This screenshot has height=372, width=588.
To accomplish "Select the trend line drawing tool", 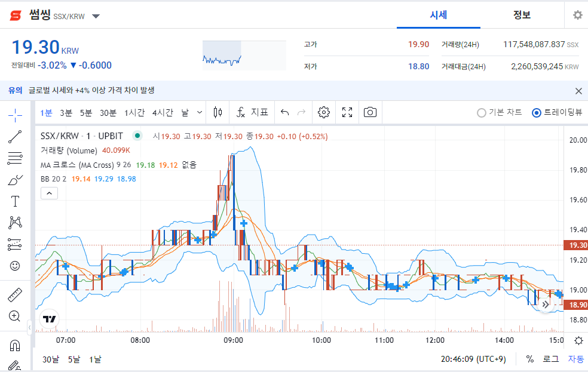I will 15,137.
